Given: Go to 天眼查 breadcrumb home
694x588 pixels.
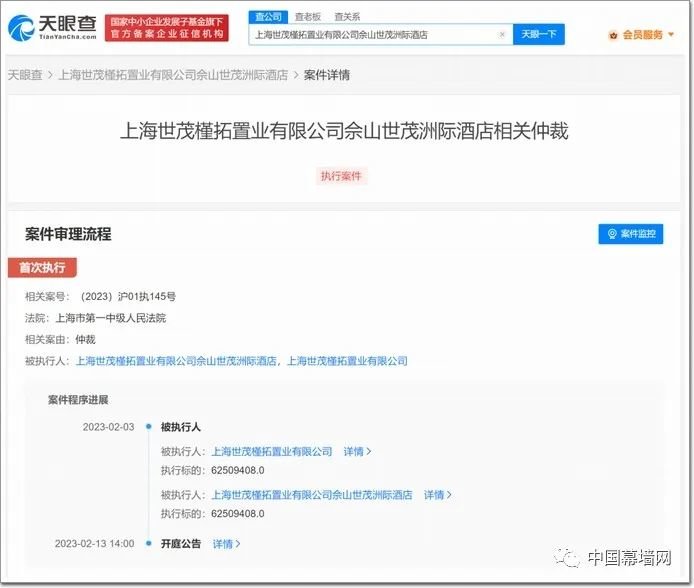Looking at the screenshot, I should click(x=25, y=75).
